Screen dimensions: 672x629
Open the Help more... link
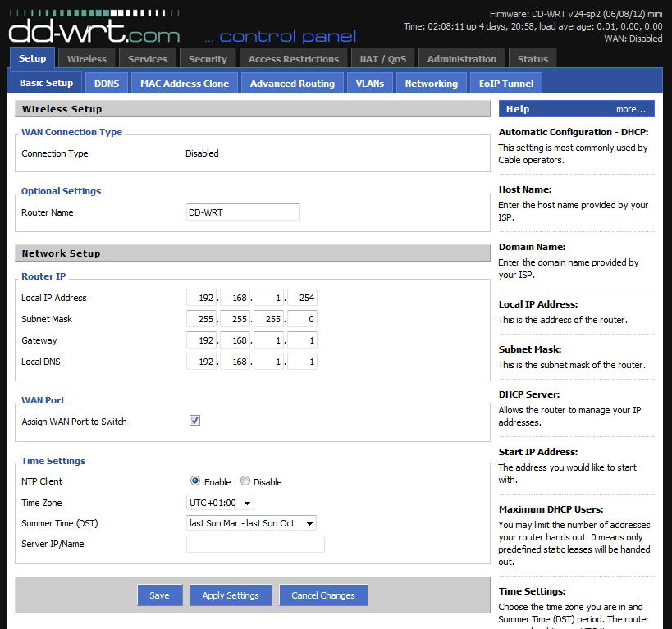pos(630,109)
